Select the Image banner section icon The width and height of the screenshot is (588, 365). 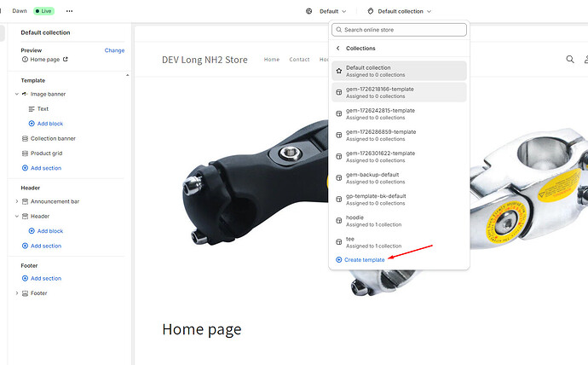point(25,94)
